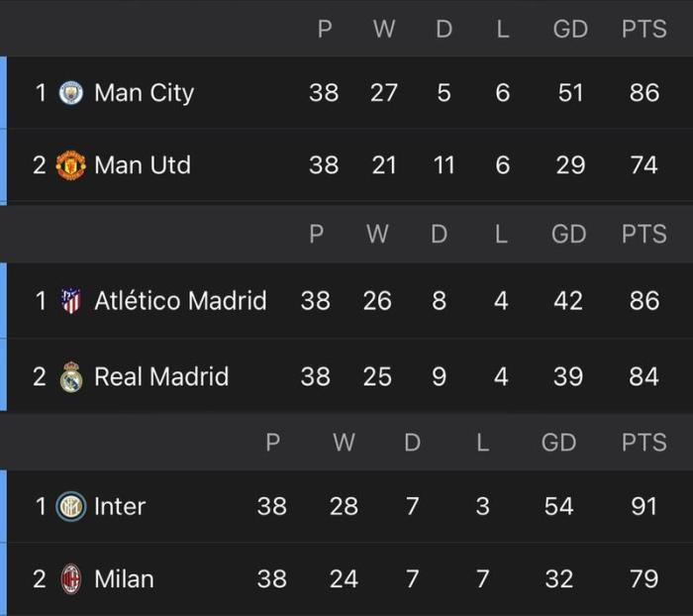Screen dimensions: 693x616
Task: Click GD header in the middle table
Action: point(568,235)
